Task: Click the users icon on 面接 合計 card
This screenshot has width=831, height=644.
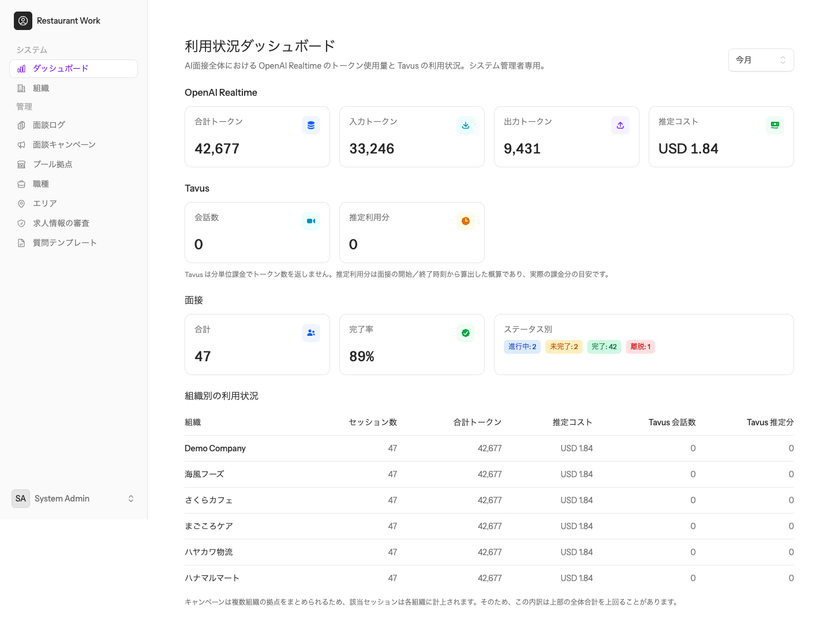Action: tap(311, 333)
